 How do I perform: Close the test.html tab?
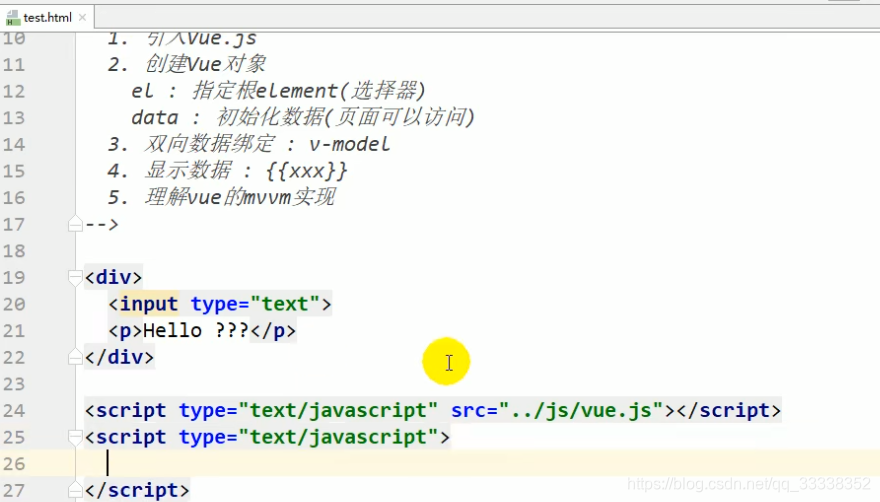[82, 17]
